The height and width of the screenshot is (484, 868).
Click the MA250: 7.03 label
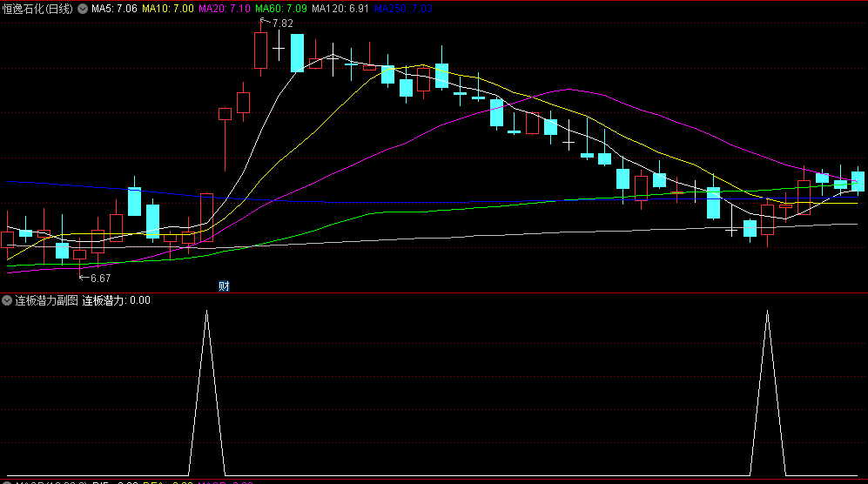coord(403,9)
